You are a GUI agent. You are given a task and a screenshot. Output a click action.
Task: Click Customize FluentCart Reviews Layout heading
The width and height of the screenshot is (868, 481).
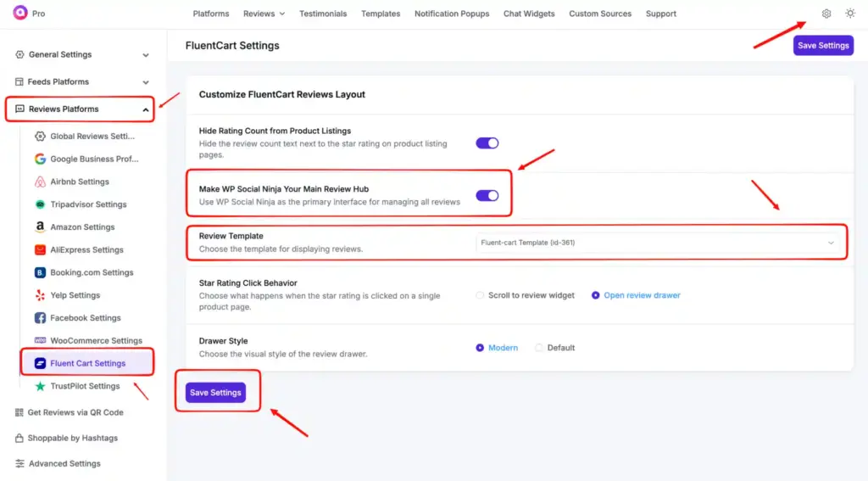tap(281, 94)
